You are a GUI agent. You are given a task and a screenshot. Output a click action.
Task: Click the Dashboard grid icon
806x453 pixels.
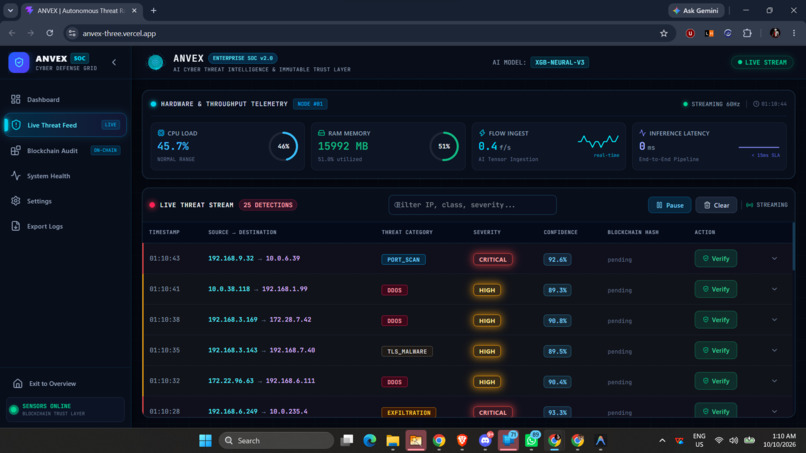click(16, 99)
